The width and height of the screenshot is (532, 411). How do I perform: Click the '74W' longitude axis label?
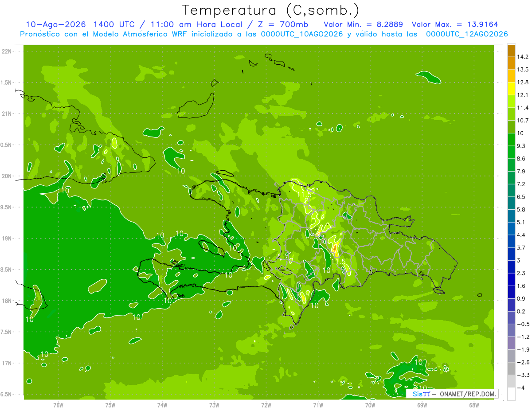(x=162, y=405)
